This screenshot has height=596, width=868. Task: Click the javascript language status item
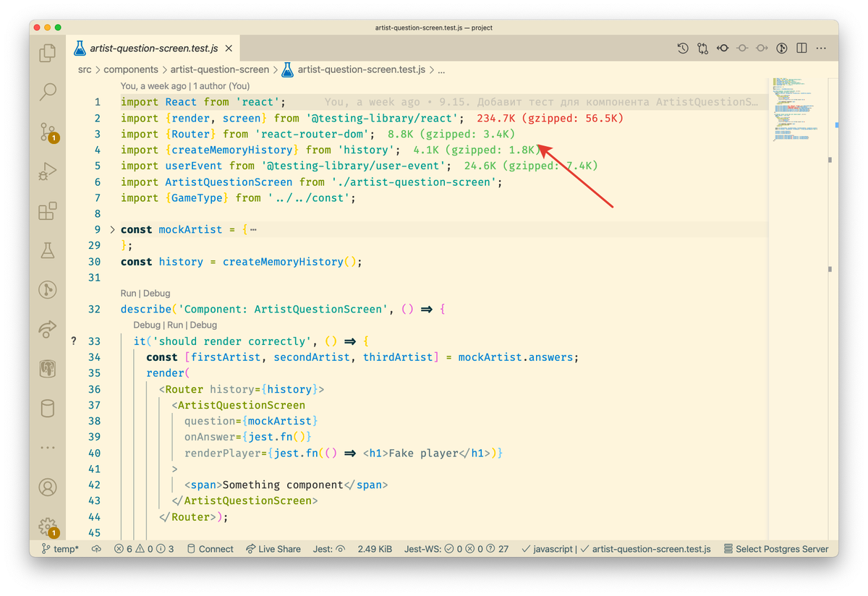pyautogui.click(x=547, y=549)
